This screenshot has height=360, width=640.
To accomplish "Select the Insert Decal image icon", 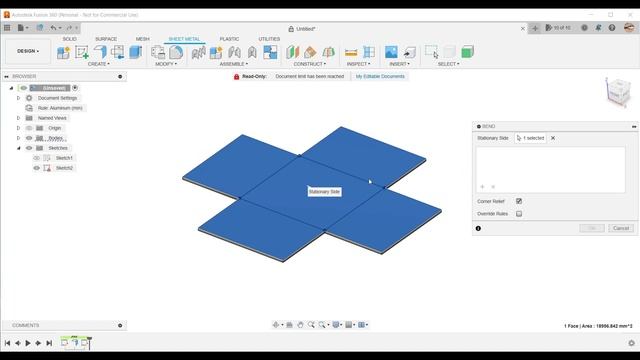I will pyautogui.click(x=391, y=52).
